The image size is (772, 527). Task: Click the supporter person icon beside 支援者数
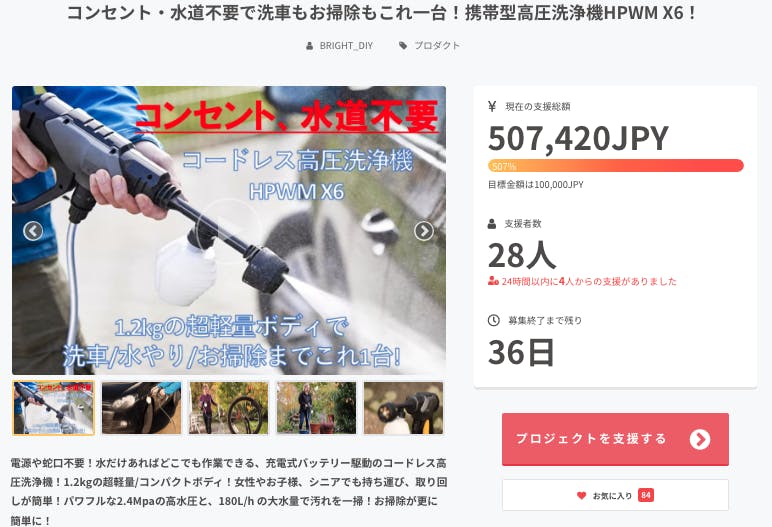(x=492, y=224)
